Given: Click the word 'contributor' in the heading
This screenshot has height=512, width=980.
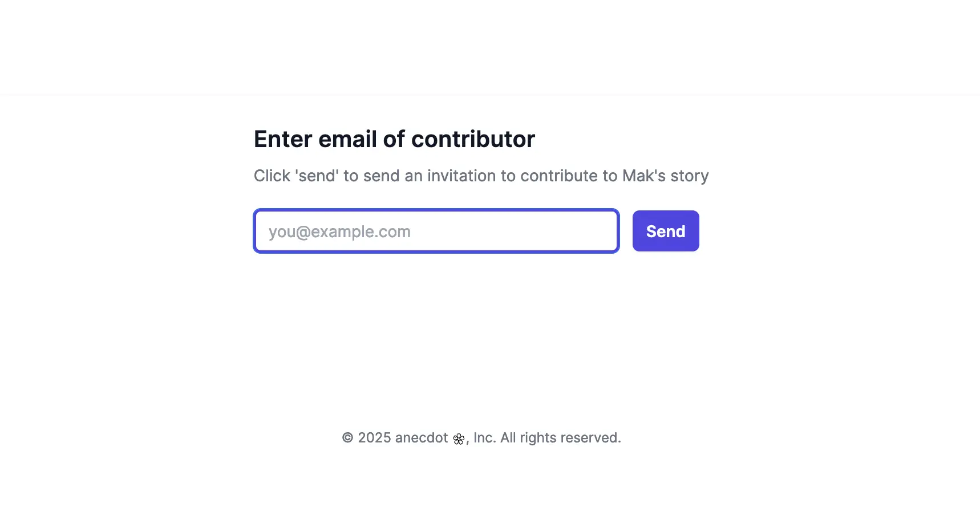Looking at the screenshot, I should pyautogui.click(x=473, y=139).
